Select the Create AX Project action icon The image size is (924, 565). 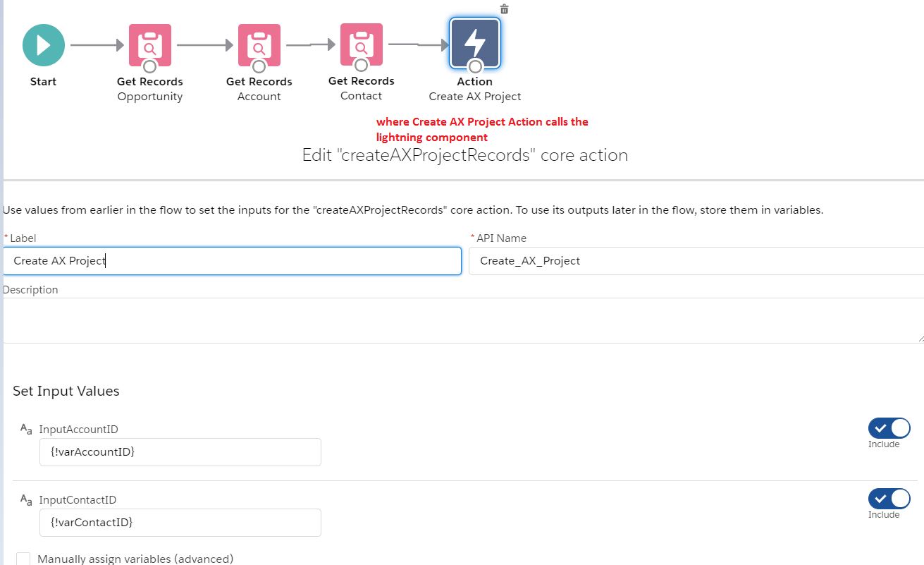(475, 43)
